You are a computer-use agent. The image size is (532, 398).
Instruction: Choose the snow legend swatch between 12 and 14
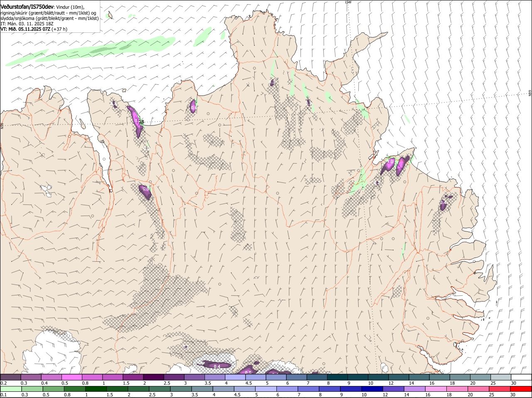[399, 377]
